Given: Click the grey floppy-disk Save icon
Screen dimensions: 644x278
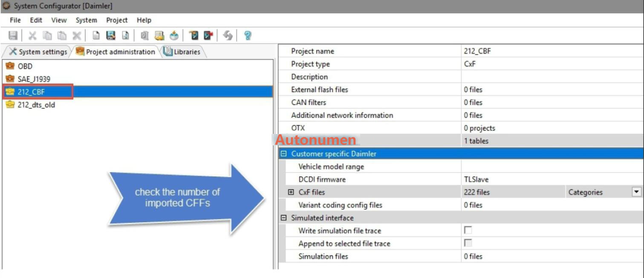Looking at the screenshot, I should (x=13, y=36).
